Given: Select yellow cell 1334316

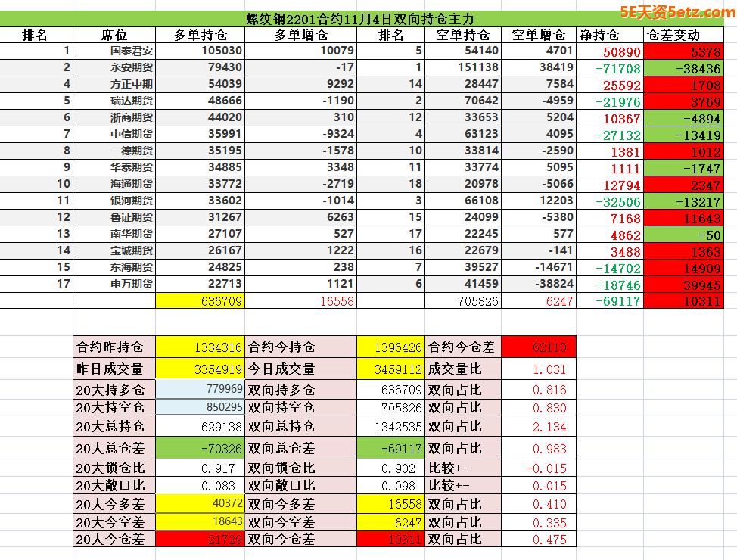Looking at the screenshot, I should [x=201, y=347].
